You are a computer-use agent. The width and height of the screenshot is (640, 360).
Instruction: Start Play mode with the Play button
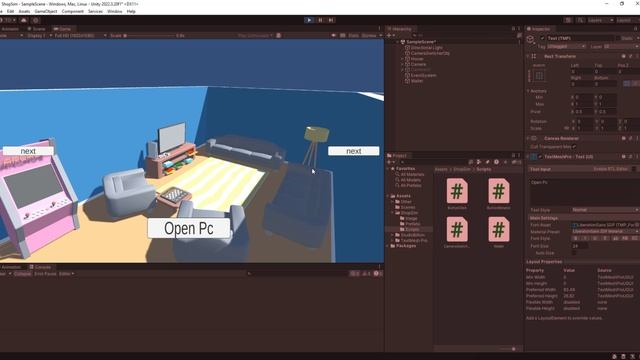(x=309, y=20)
